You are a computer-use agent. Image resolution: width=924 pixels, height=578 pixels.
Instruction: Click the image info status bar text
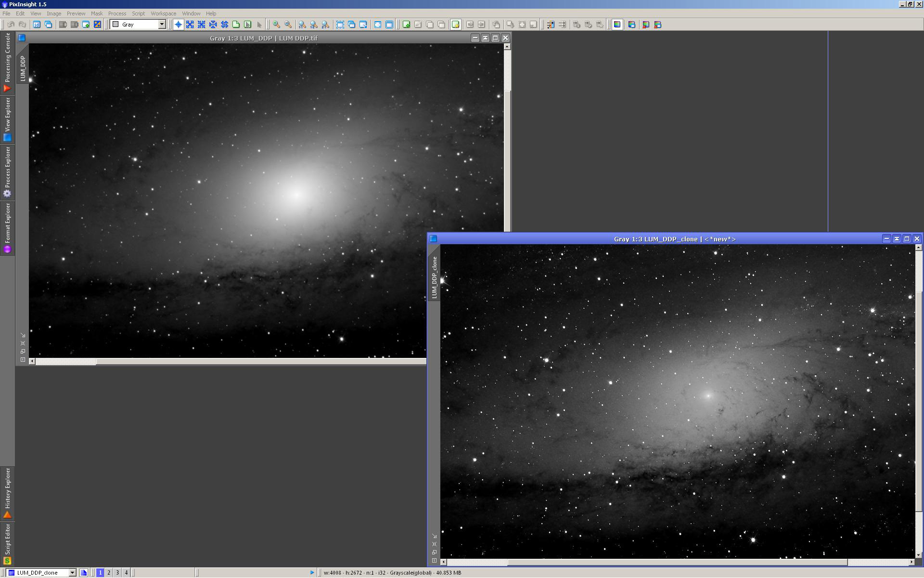click(392, 573)
